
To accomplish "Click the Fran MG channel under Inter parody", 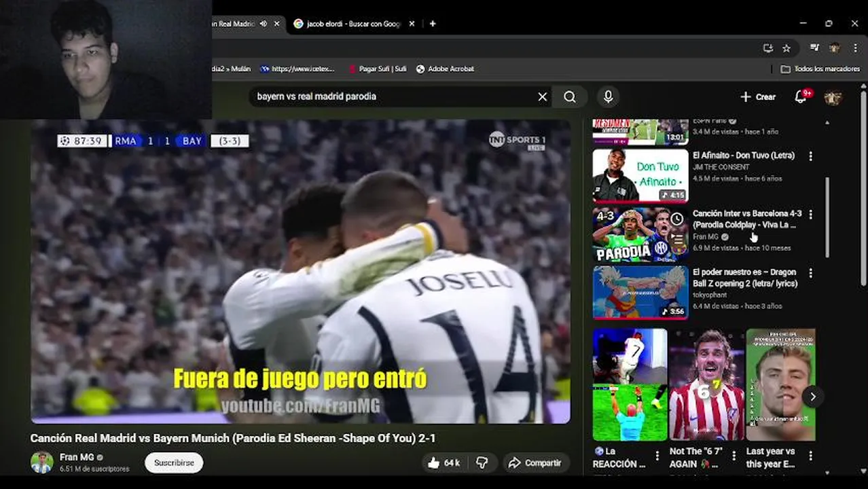I will [x=705, y=237].
